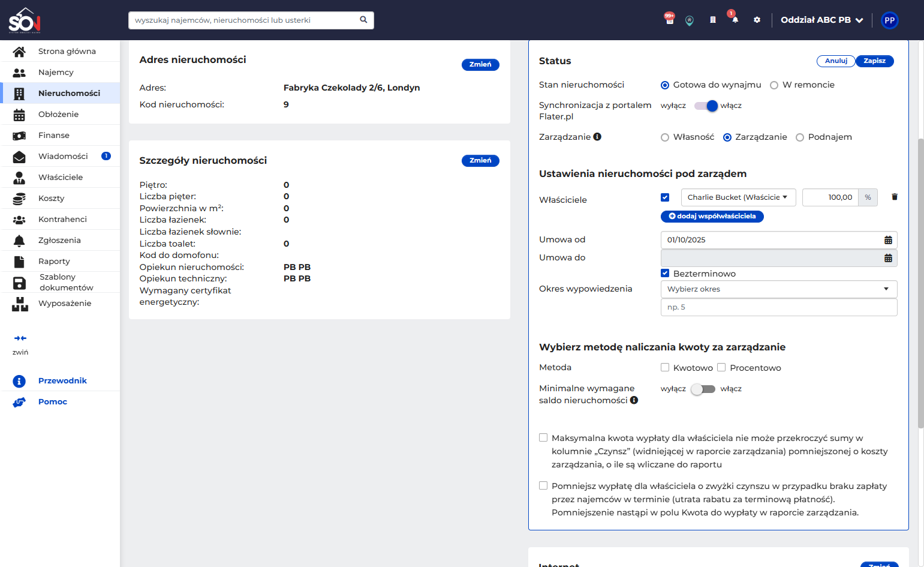Image resolution: width=924 pixels, height=567 pixels.
Task: Click the Pomoc handshake icon
Action: point(19,402)
